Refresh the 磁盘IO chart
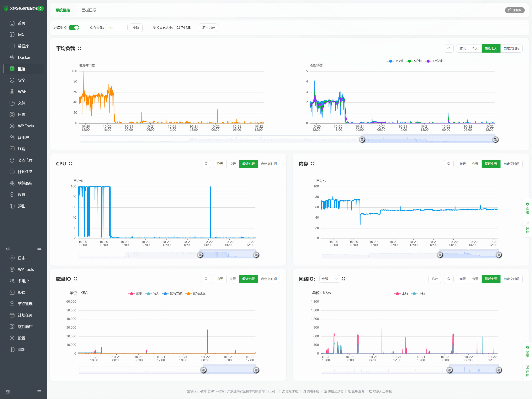This screenshot has height=399, width=532. coord(206,279)
